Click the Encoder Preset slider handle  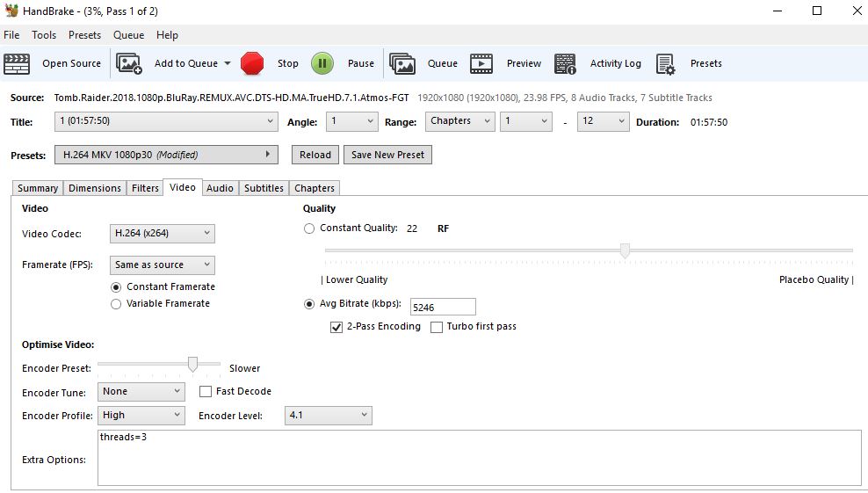pos(192,364)
